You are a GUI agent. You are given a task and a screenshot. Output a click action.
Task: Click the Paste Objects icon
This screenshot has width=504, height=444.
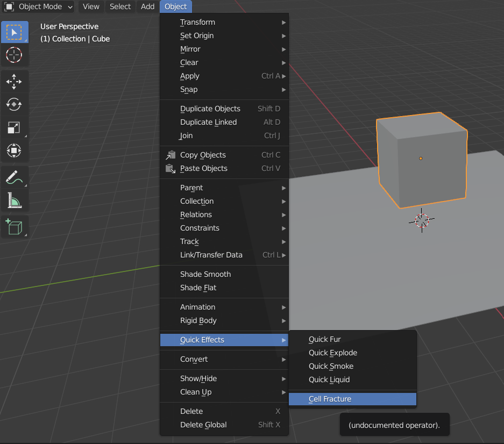(x=171, y=169)
